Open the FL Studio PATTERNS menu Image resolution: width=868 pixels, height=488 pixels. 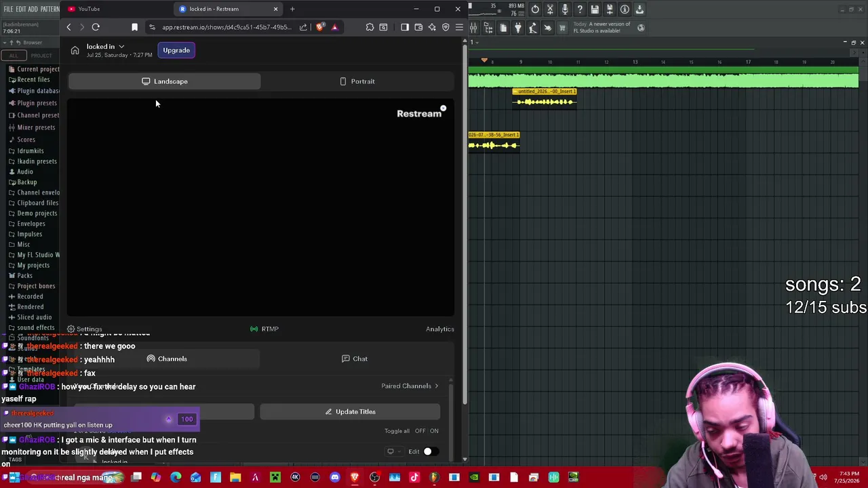(50, 9)
